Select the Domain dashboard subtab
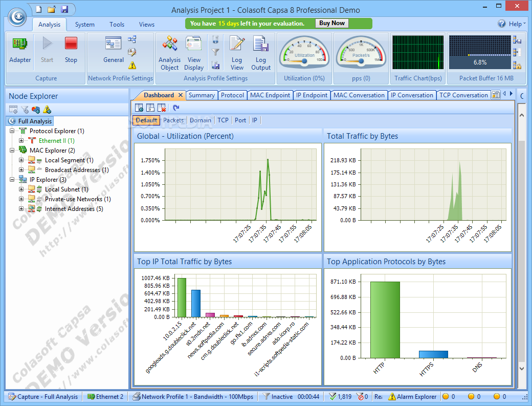The image size is (532, 406). coord(200,120)
